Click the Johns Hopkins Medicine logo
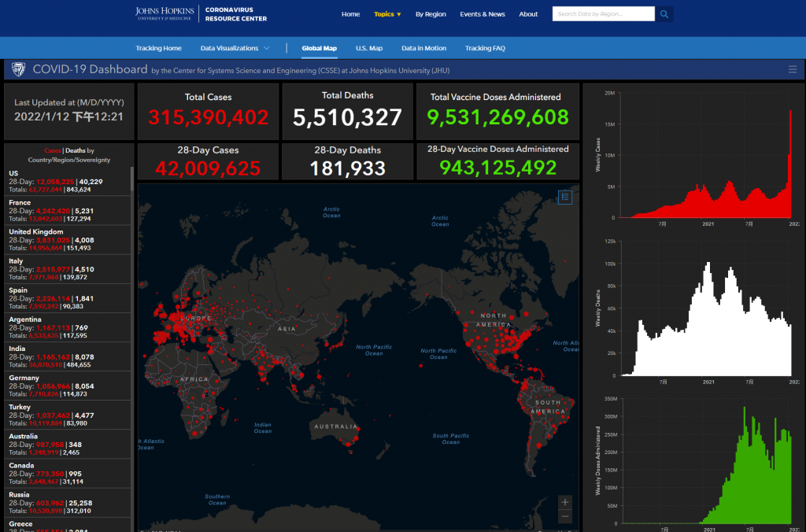 pyautogui.click(x=166, y=14)
